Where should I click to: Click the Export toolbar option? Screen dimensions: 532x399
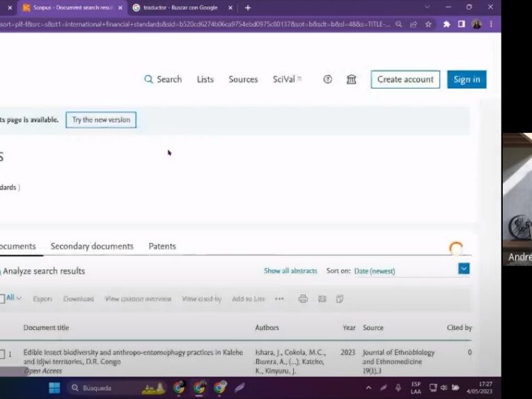42,299
